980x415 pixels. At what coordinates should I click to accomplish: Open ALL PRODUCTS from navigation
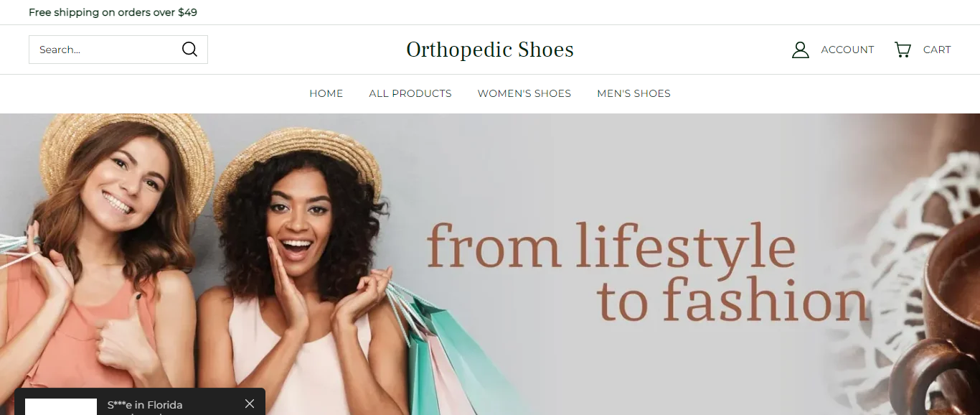click(410, 93)
